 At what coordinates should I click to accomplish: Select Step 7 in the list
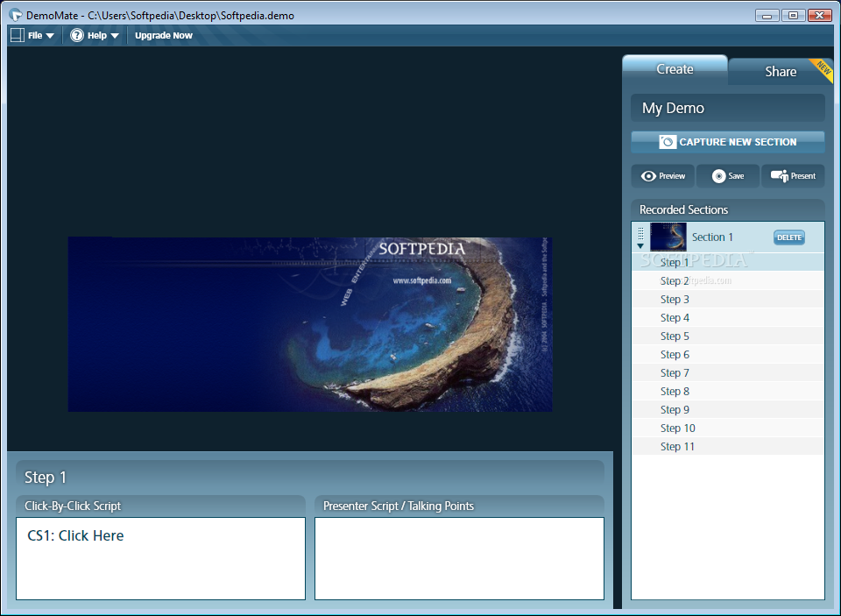[728, 373]
